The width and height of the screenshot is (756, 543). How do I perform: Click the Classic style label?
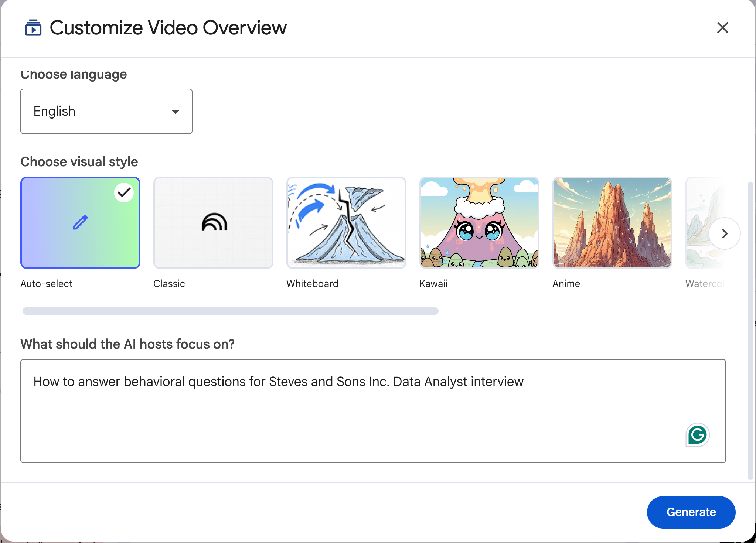click(169, 284)
